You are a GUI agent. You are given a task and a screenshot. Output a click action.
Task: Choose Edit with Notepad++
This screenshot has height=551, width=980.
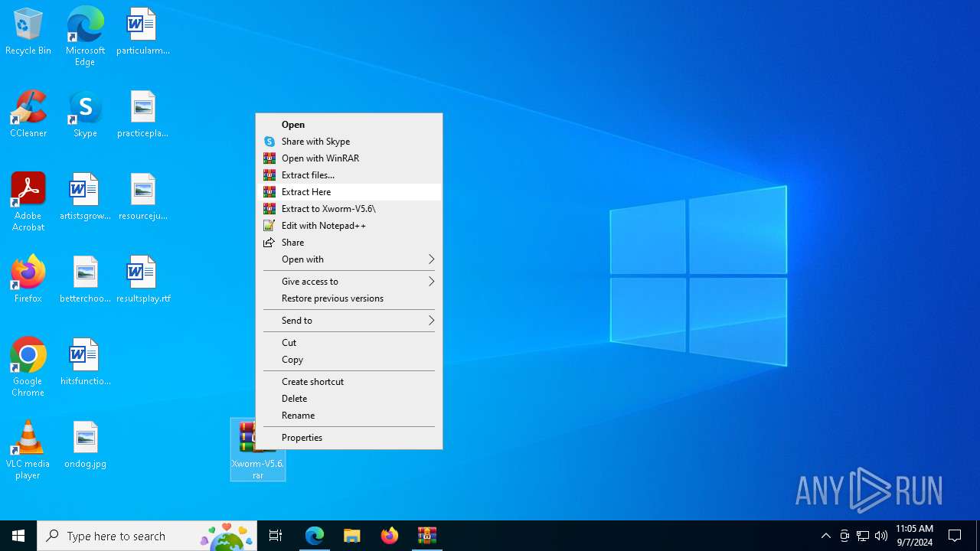349,226
